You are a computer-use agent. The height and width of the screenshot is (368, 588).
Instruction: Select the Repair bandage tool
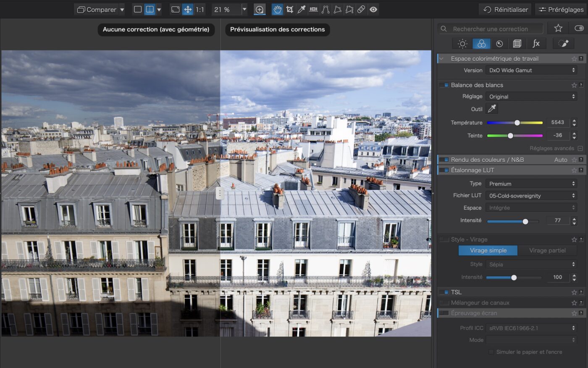(361, 9)
